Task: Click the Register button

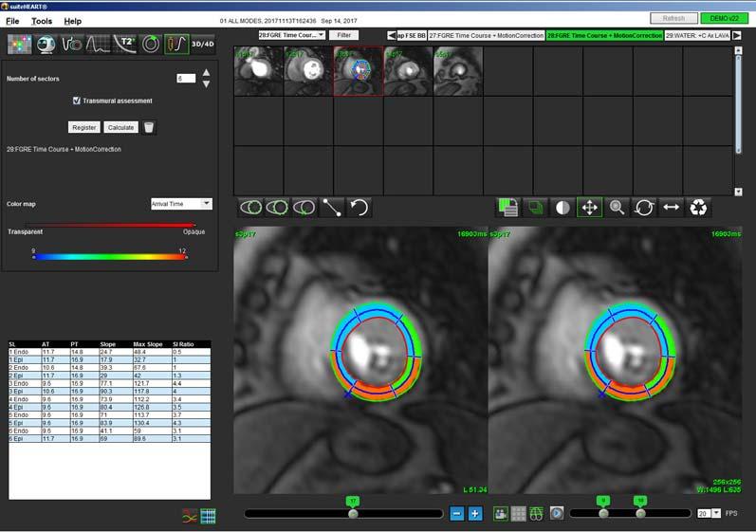Action: (83, 127)
